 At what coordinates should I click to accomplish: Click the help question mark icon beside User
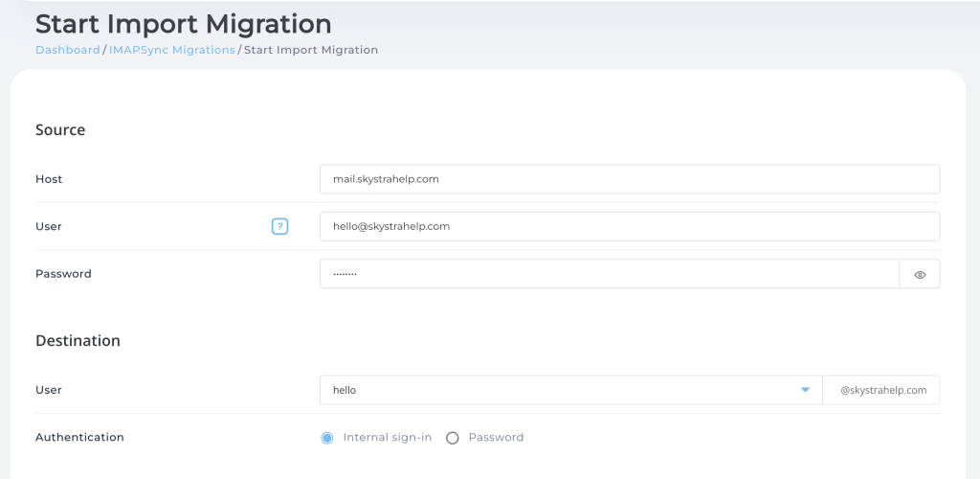point(279,227)
